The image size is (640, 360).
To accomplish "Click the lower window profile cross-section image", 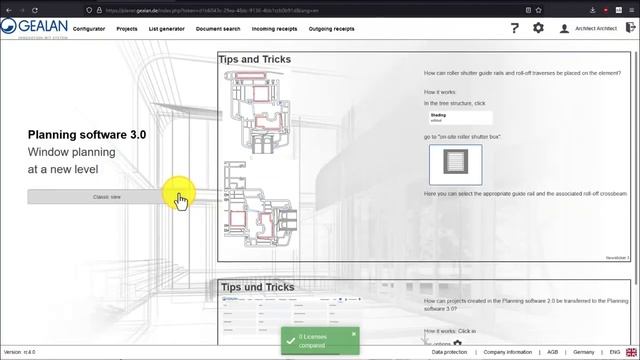I will [x=260, y=204].
